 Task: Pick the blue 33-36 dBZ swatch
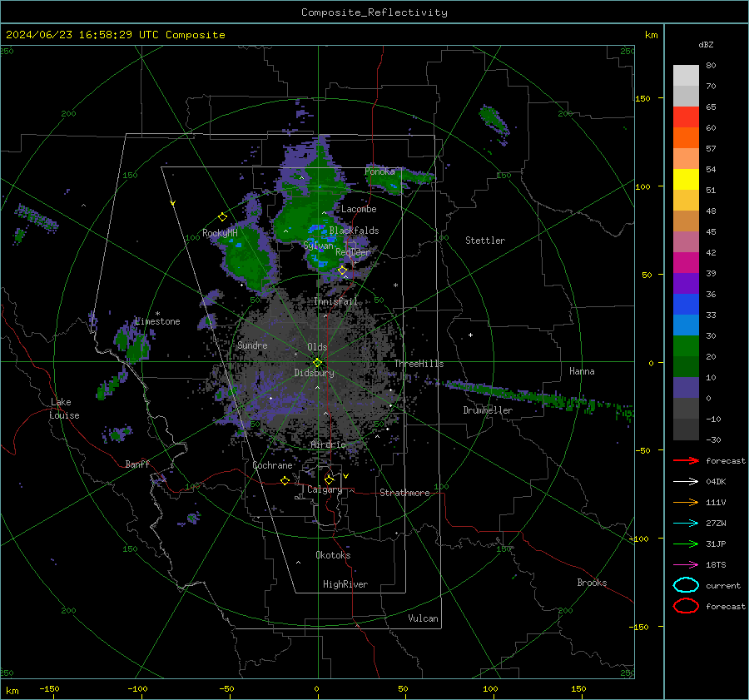click(686, 305)
